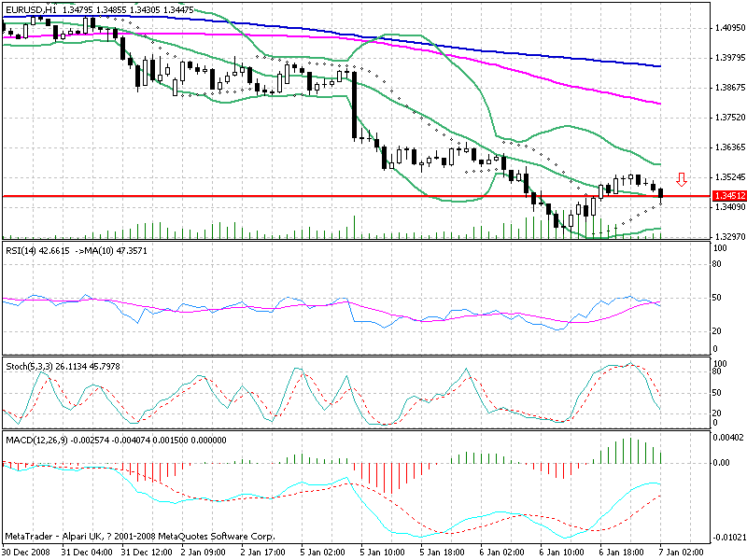747x560 pixels.
Task: Click the 1.38675 price axis label
Action: pos(730,88)
